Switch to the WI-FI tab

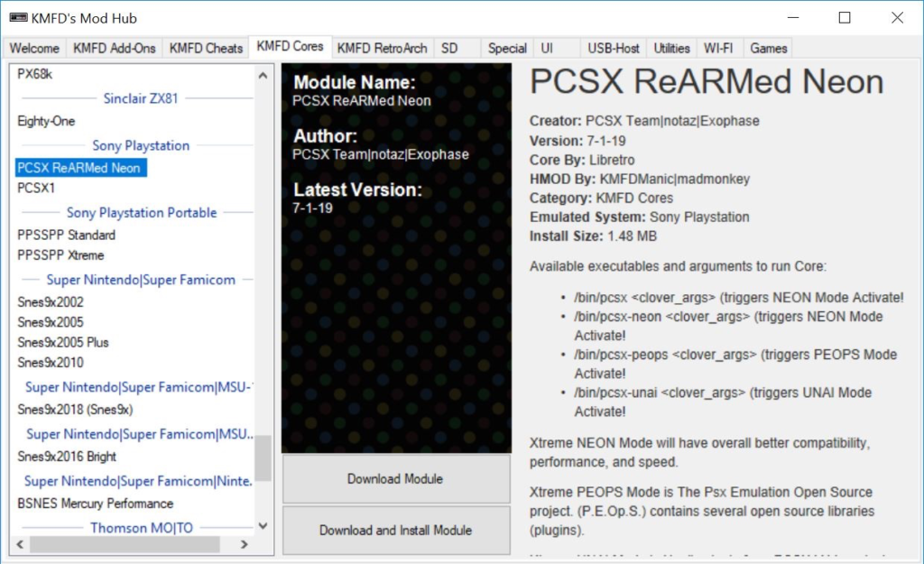pos(718,49)
